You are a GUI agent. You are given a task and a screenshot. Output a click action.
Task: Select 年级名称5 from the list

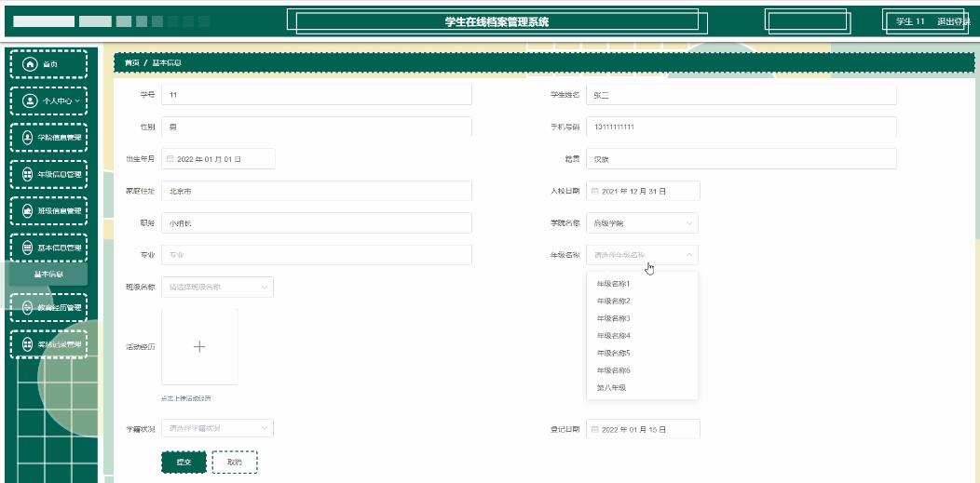642,354
